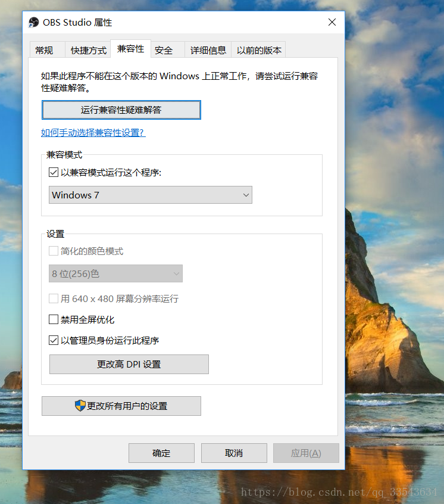Viewport: 444px width, 504px height.
Task: Open the 8 位(256)色 dropdown
Action: tap(115, 273)
